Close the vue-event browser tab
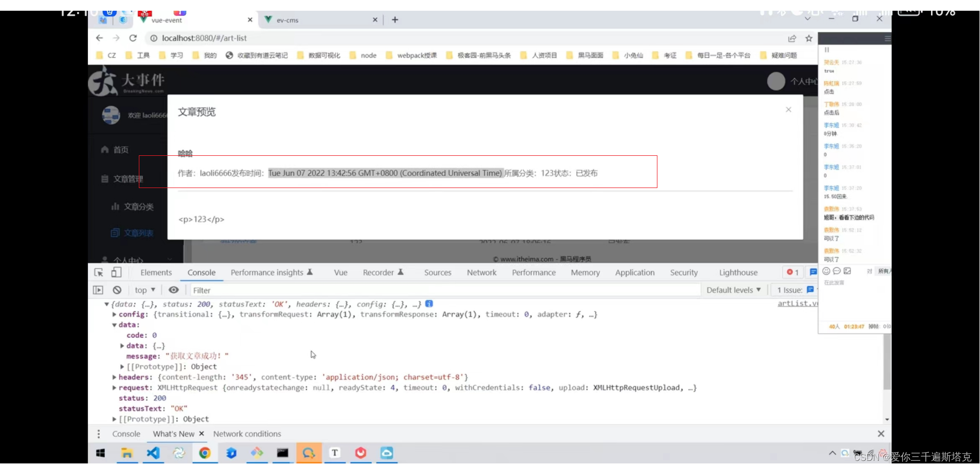 pyautogui.click(x=250, y=20)
